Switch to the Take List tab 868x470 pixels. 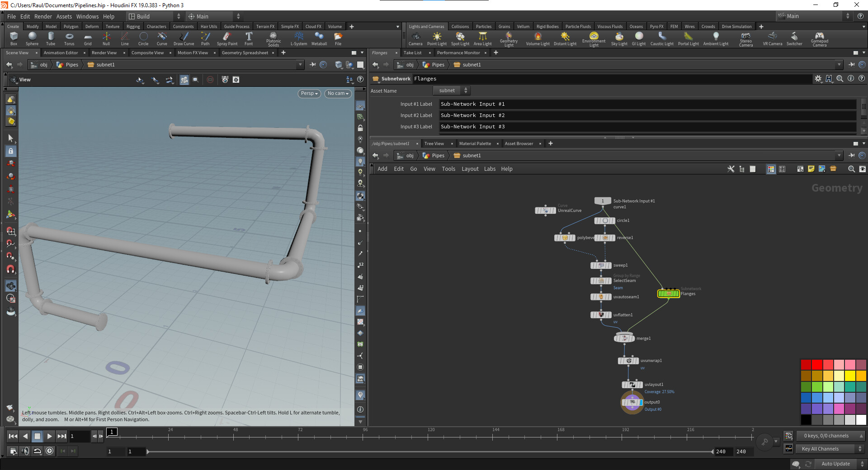413,52
